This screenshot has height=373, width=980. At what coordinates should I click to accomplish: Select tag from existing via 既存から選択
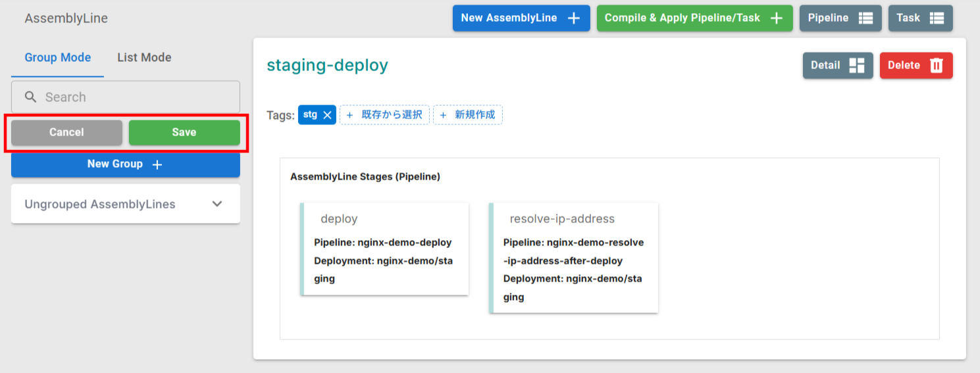[385, 115]
